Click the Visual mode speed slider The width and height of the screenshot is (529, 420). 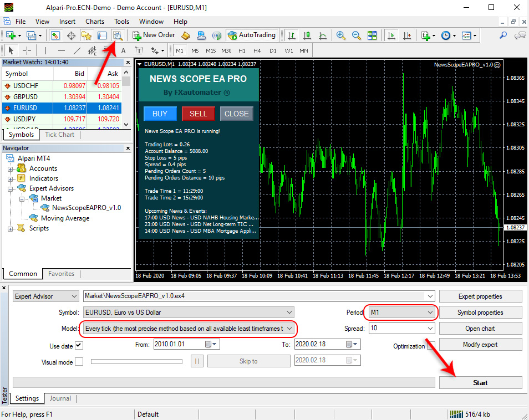point(136,362)
